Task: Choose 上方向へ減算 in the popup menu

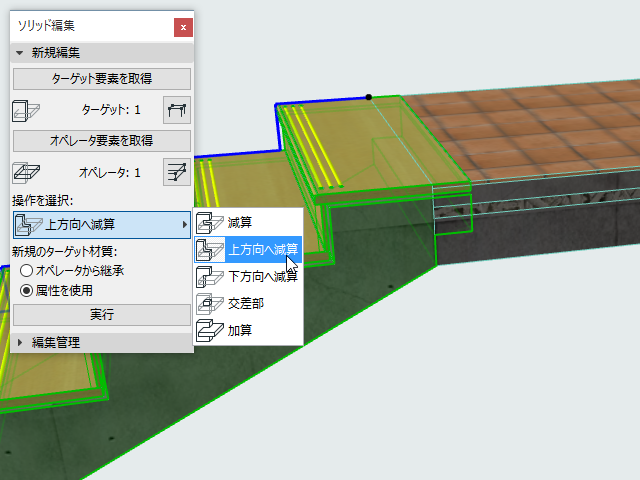Action: click(248, 249)
